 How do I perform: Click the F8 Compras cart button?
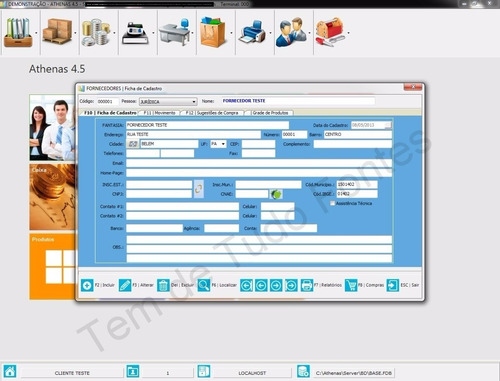click(x=364, y=285)
